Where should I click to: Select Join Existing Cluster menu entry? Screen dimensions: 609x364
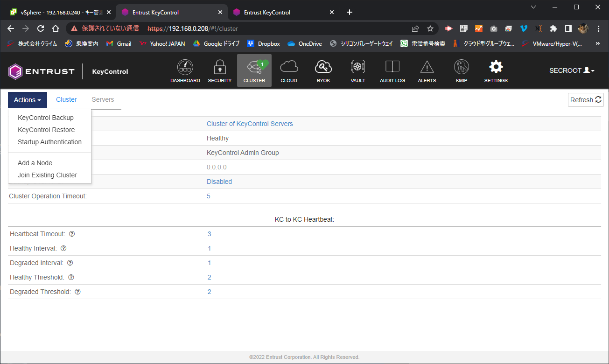47,175
